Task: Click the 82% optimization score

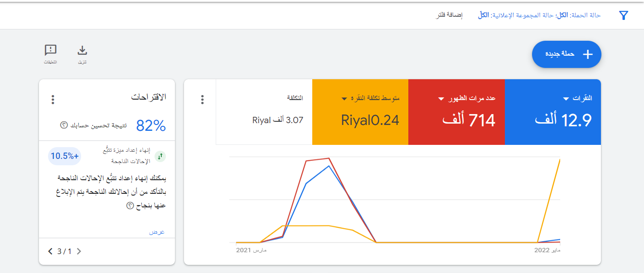Action: click(x=151, y=126)
